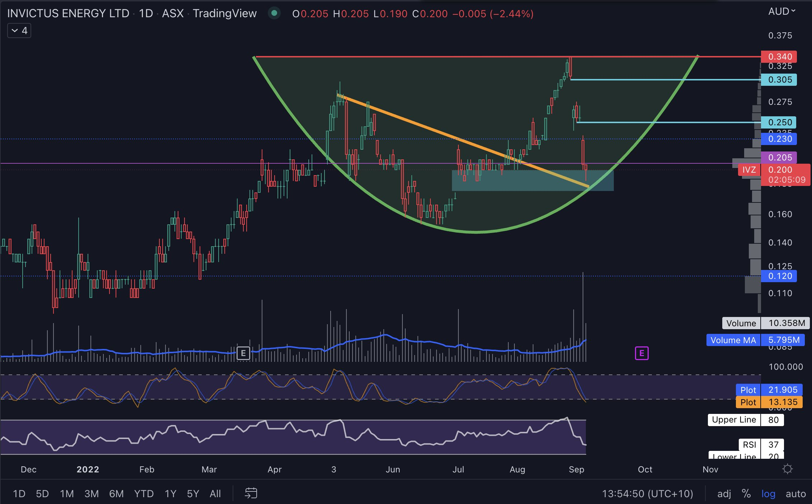
Task: Select the red 0.340 price line label
Action: point(780,57)
